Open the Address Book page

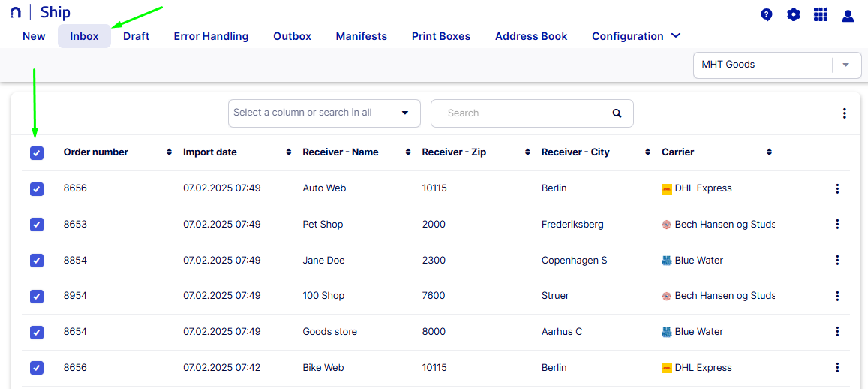(x=530, y=36)
